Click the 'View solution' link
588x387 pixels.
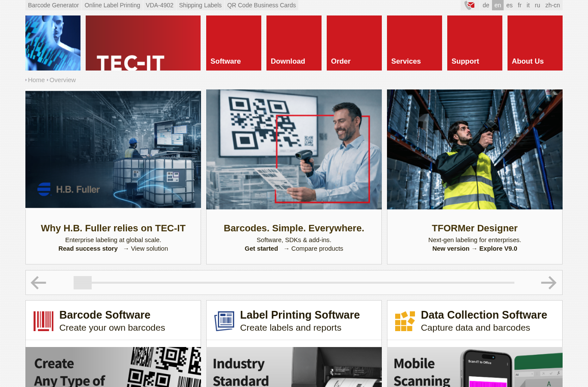[149, 249]
